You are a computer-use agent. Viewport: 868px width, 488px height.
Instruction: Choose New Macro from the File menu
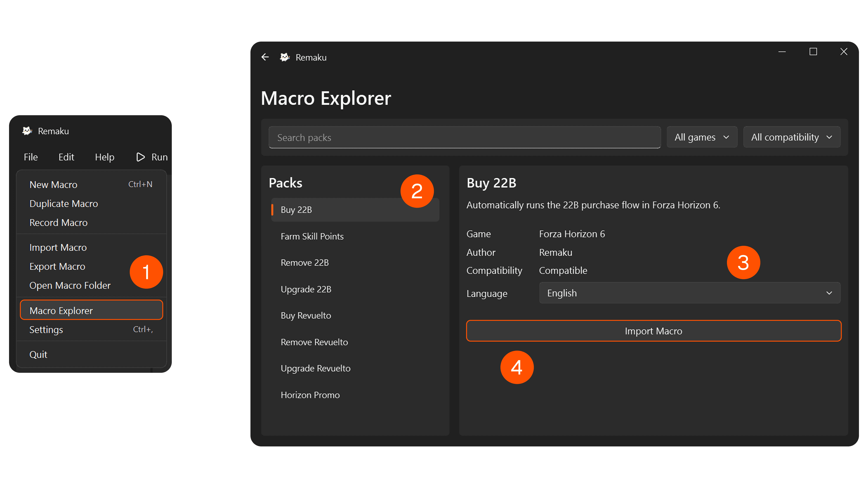pyautogui.click(x=91, y=184)
